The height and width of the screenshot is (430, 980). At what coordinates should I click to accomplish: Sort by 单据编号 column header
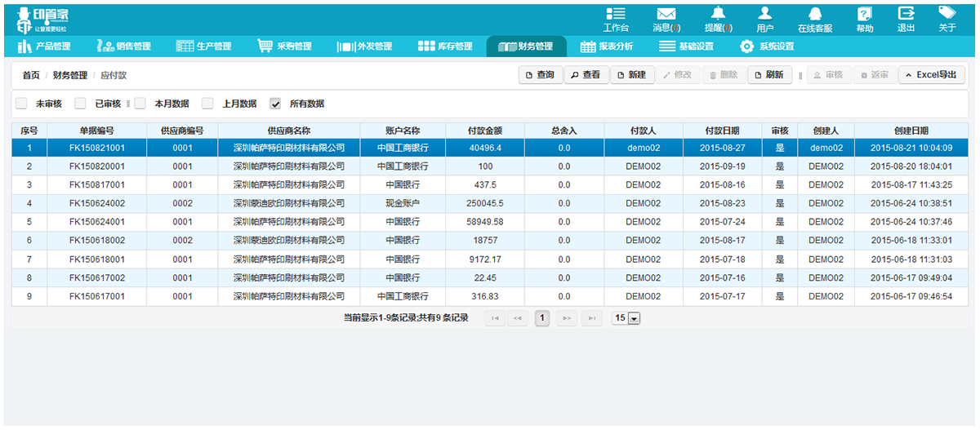[97, 131]
